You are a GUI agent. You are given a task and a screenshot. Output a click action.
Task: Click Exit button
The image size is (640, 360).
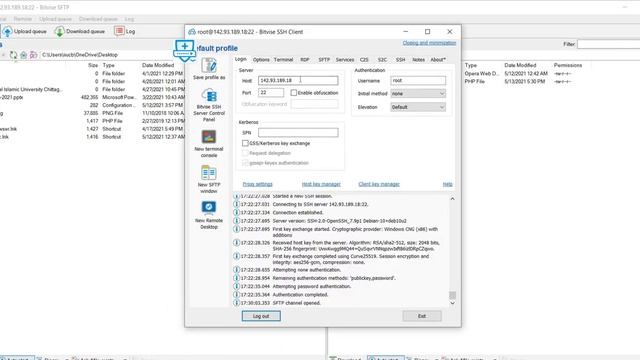422,316
